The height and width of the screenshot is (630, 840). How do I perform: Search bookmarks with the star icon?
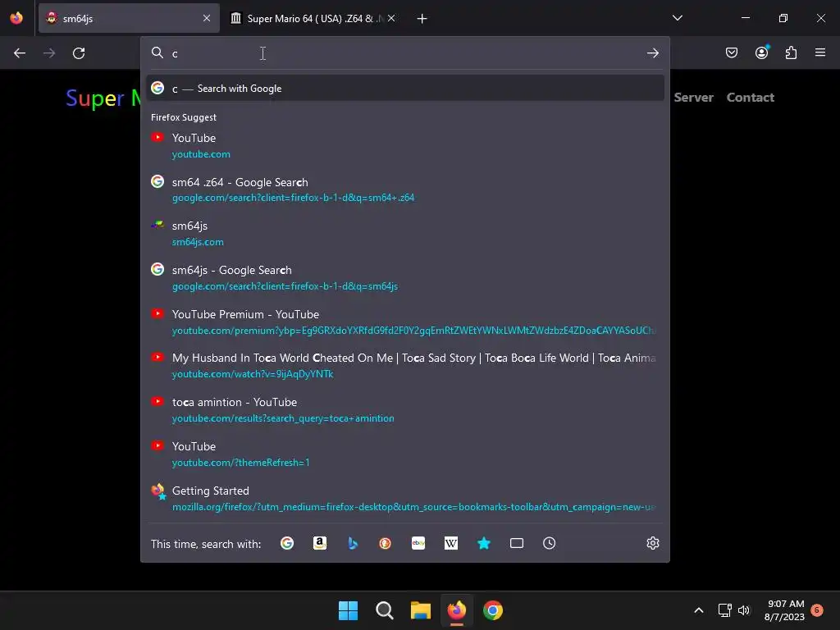484,543
